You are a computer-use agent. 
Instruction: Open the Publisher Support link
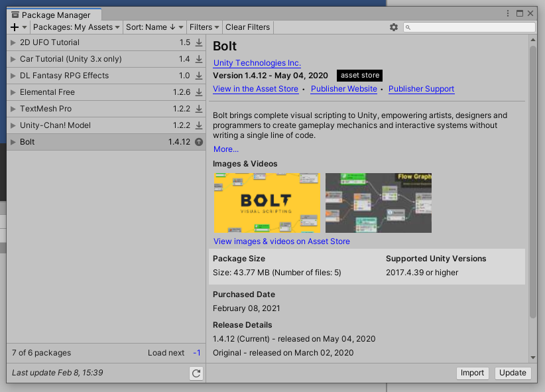tap(421, 89)
